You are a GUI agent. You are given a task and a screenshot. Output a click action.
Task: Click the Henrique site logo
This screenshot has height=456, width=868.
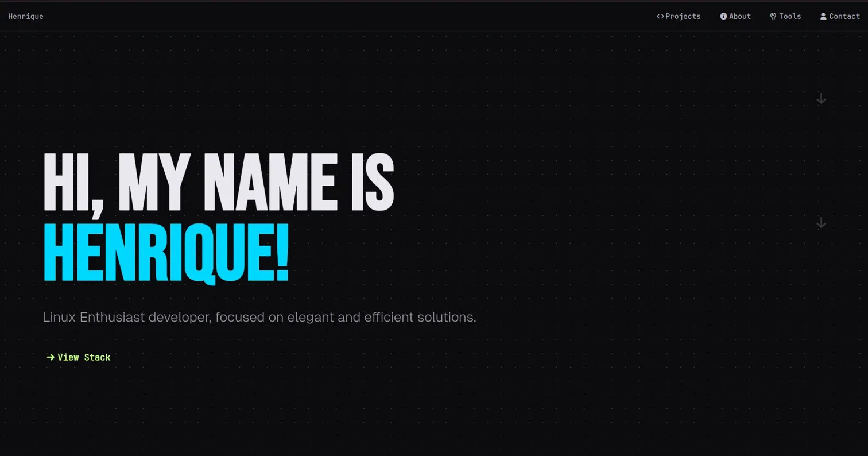pyautogui.click(x=26, y=16)
